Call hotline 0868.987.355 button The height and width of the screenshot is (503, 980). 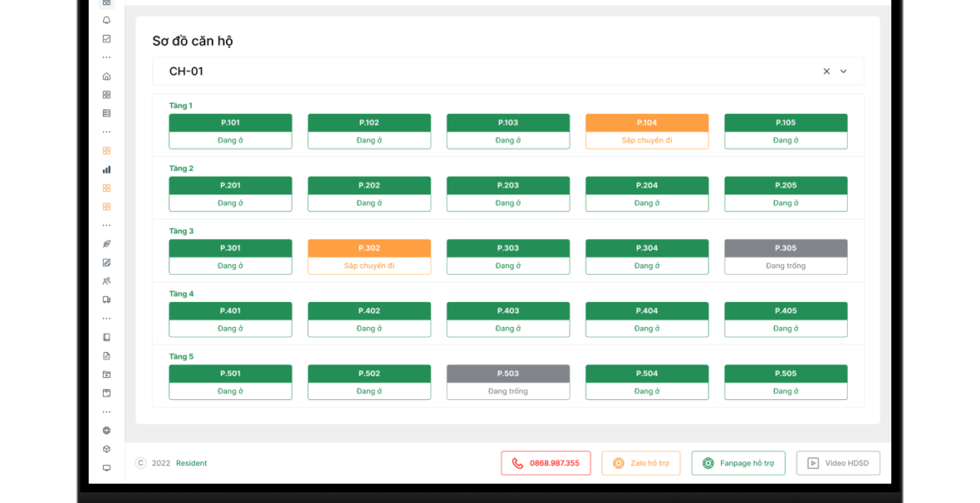pyautogui.click(x=545, y=463)
